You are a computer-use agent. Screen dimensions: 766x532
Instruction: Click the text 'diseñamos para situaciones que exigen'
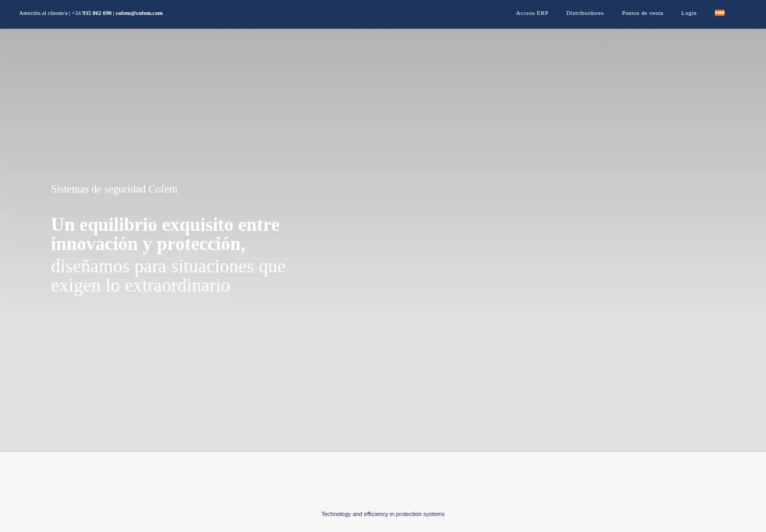coord(168,276)
